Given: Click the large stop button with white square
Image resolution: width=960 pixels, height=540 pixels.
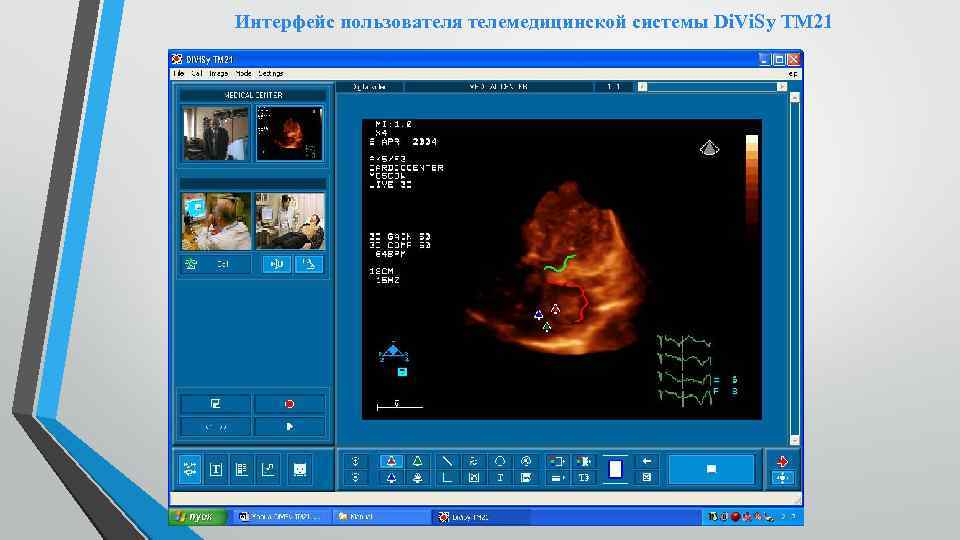Looking at the screenshot, I should point(711,470).
